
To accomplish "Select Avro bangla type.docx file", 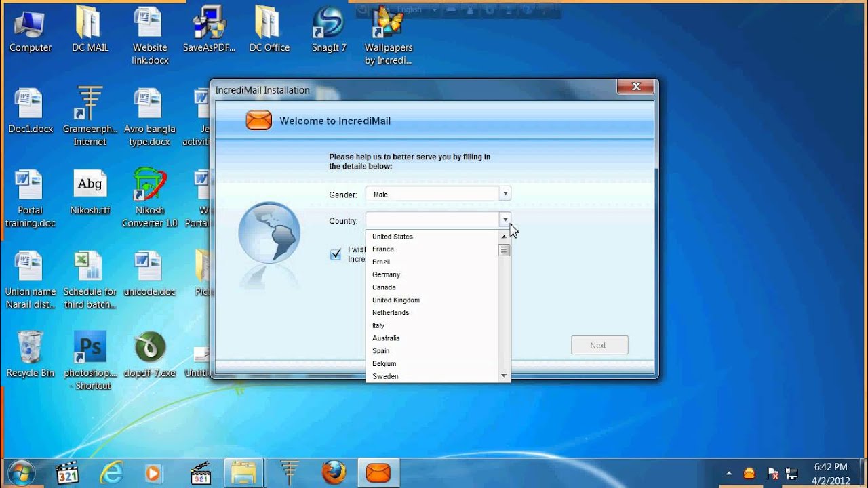I will [150, 117].
